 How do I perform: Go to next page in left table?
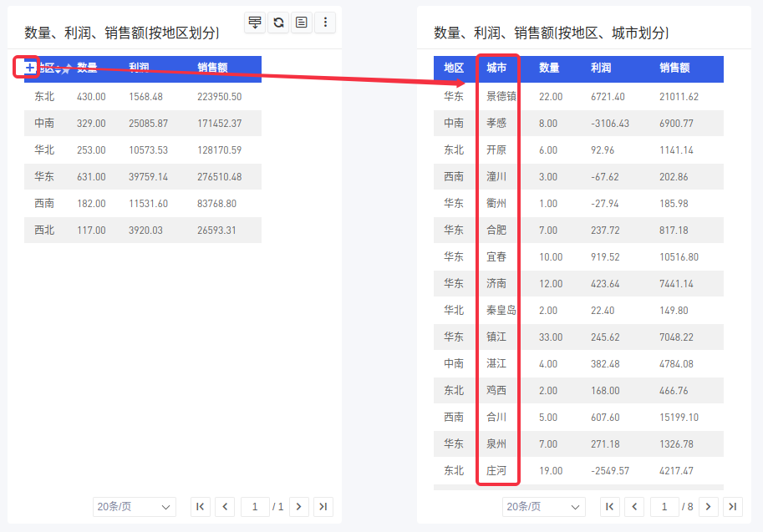click(299, 506)
